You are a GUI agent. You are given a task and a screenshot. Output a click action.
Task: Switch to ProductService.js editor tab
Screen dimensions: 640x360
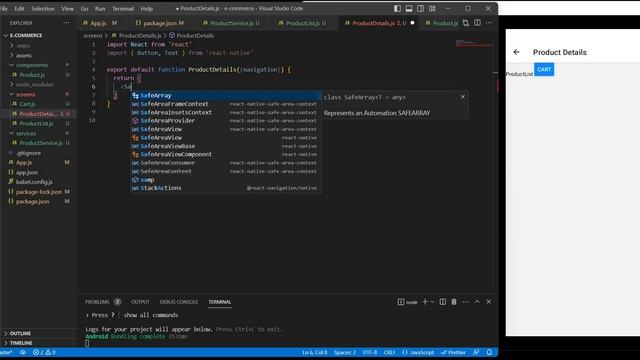(x=231, y=23)
